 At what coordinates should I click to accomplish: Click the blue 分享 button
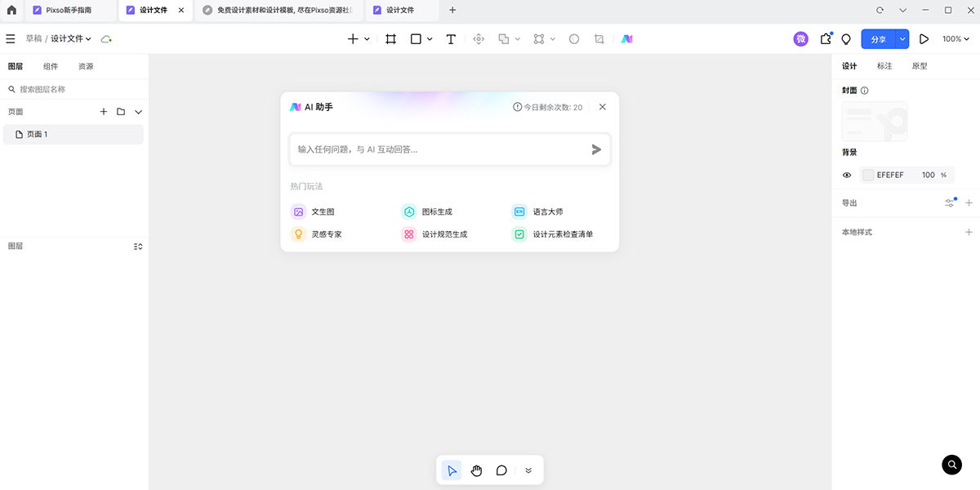point(879,38)
